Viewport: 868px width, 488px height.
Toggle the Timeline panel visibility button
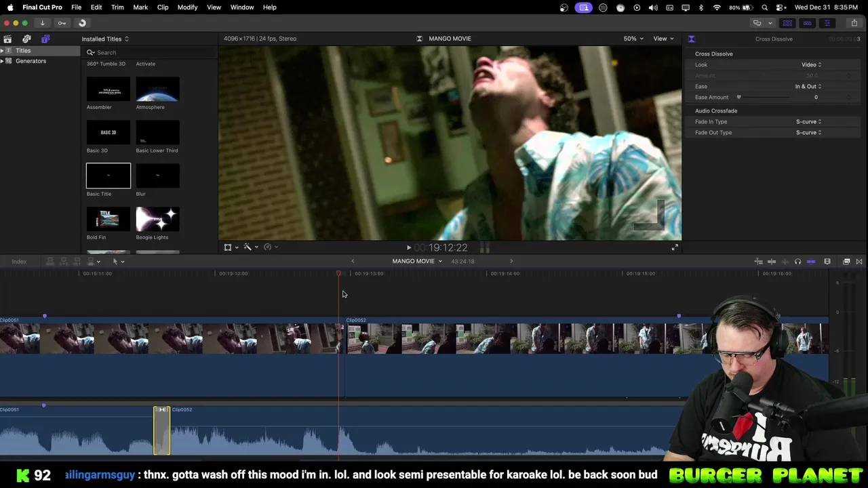click(807, 23)
